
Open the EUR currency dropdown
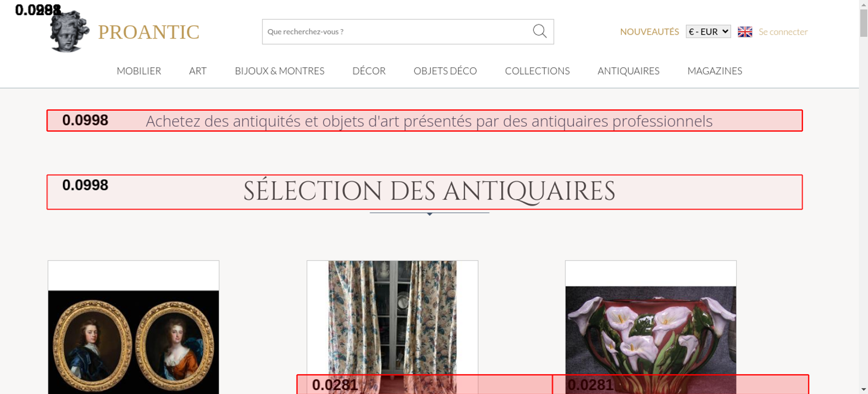708,32
